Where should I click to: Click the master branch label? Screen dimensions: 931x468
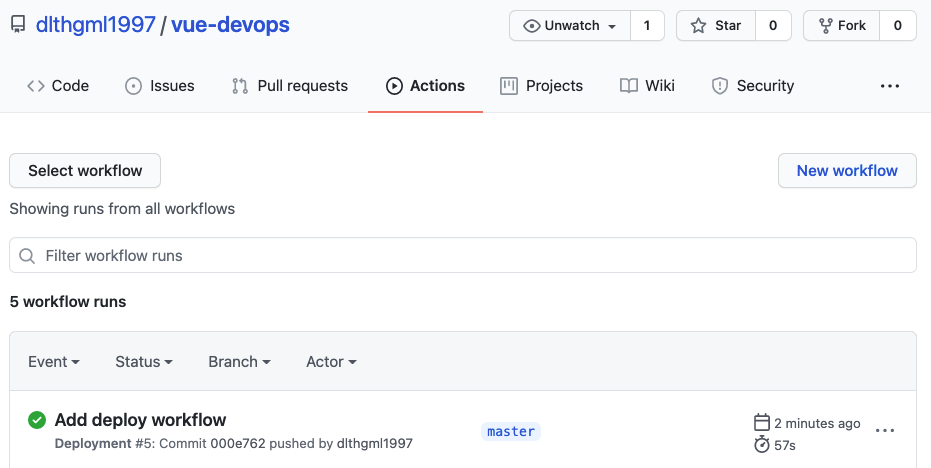(x=511, y=432)
